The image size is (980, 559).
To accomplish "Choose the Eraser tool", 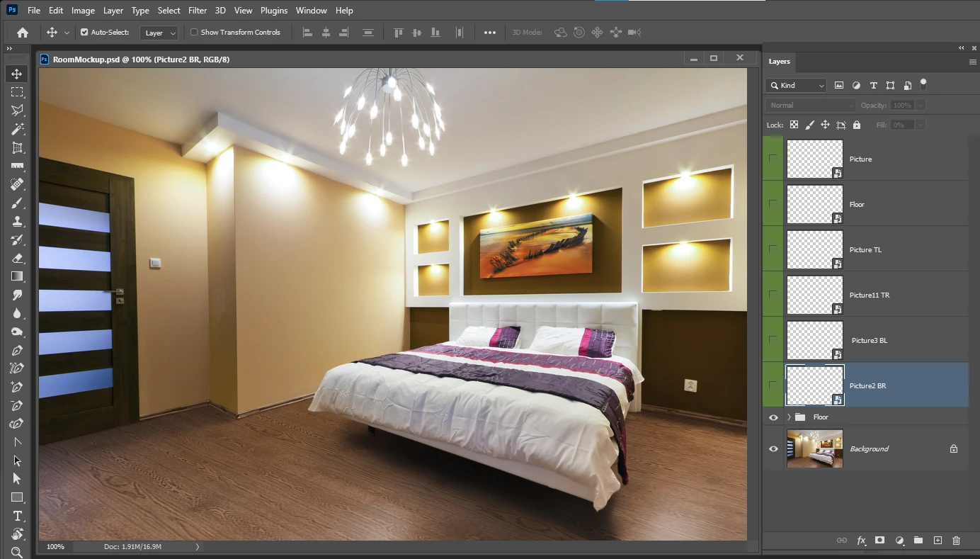I will [x=17, y=258].
